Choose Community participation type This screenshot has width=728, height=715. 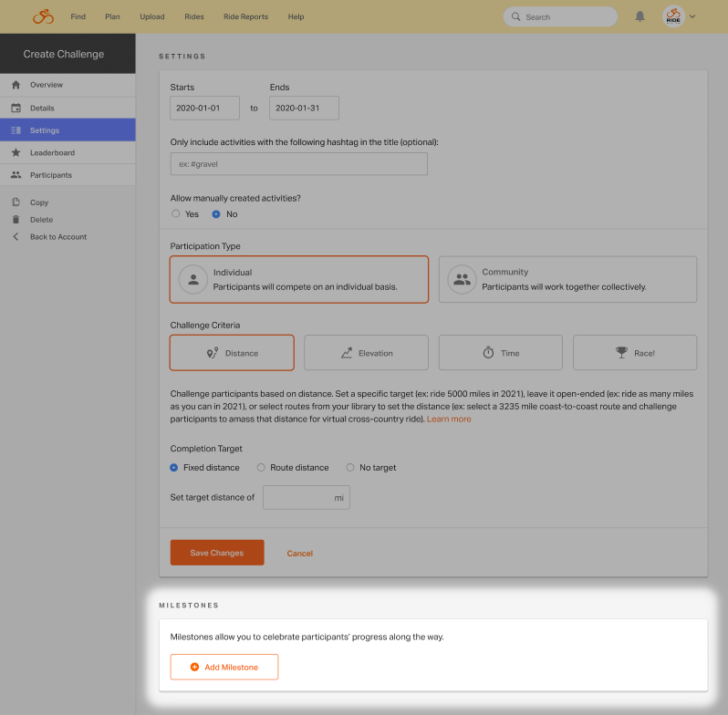[567, 279]
